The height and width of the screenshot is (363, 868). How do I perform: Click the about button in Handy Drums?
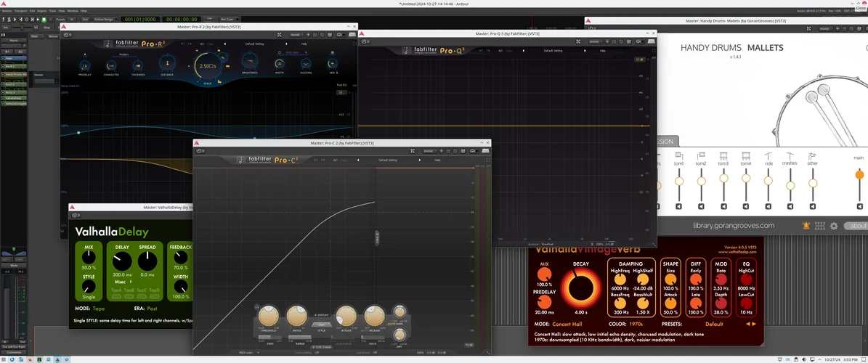click(x=857, y=226)
